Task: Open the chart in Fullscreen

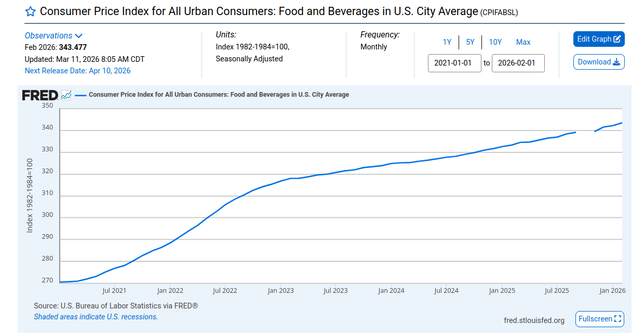Action: pos(600,319)
